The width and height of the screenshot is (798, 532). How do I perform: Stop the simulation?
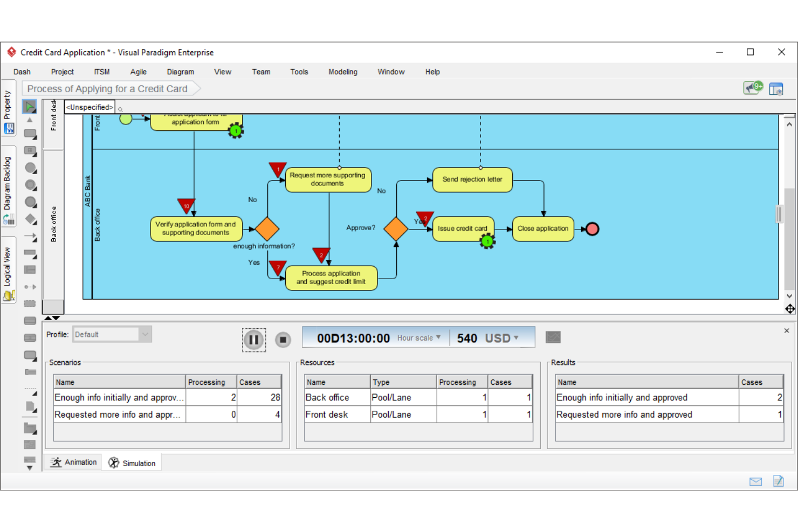click(283, 340)
